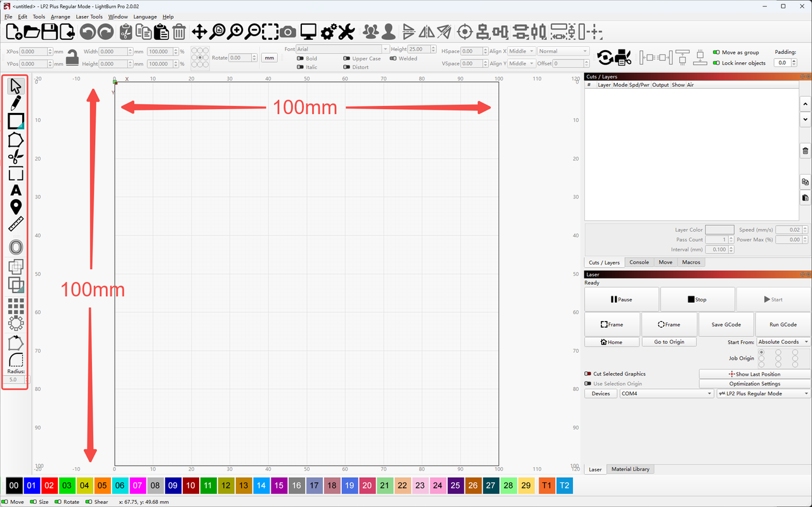Switch to the Material Library tab
This screenshot has width=812, height=507.
[630, 470]
